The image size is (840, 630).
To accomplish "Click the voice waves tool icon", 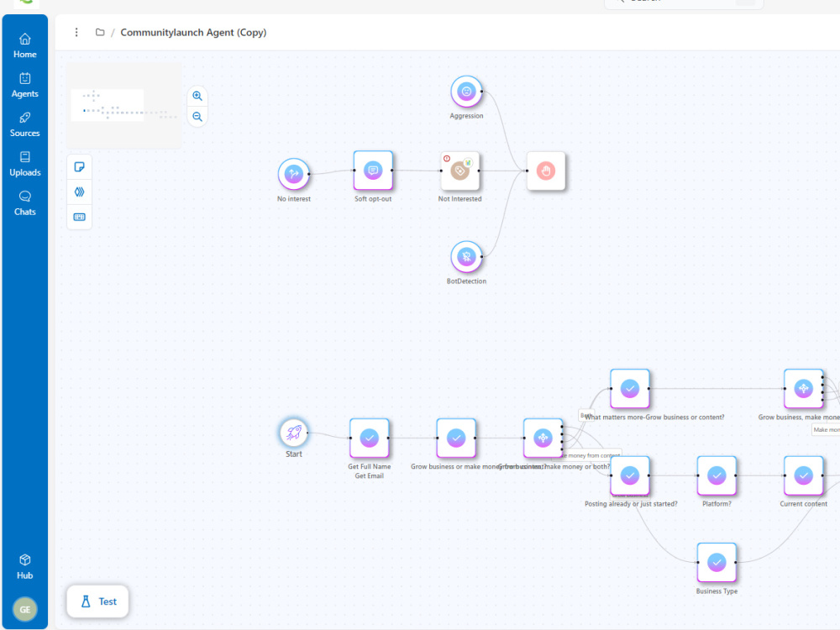I will click(x=79, y=192).
